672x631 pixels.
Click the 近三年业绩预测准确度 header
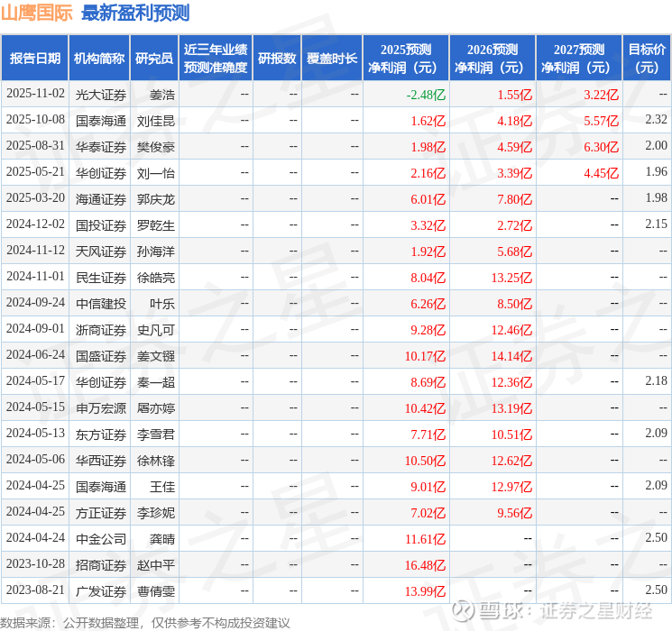click(216, 59)
